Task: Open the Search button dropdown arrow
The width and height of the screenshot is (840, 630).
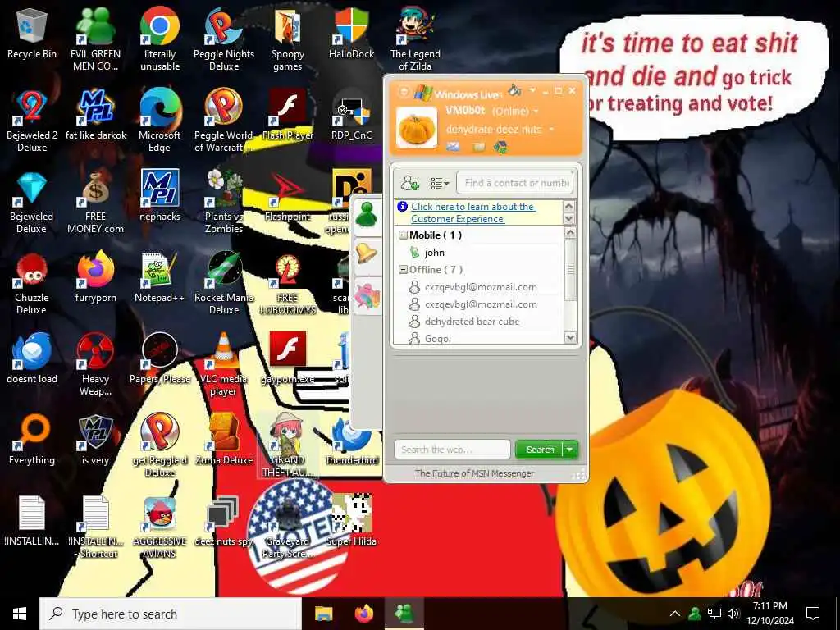Action: (570, 450)
